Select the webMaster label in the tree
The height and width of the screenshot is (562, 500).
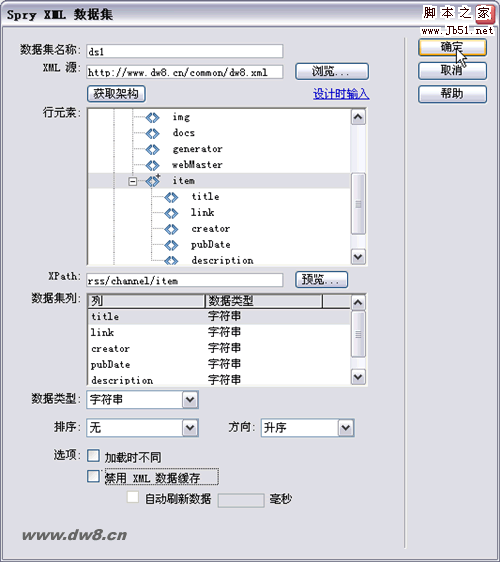tap(197, 165)
